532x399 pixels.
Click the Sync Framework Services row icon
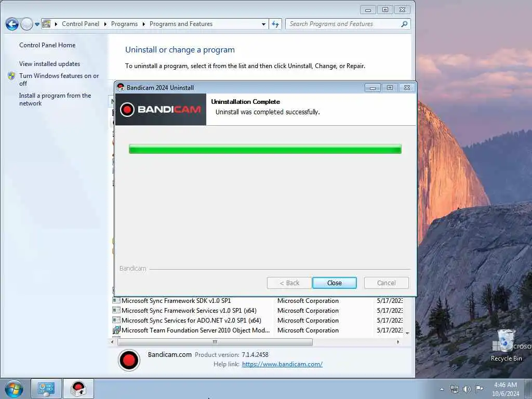[116, 311]
